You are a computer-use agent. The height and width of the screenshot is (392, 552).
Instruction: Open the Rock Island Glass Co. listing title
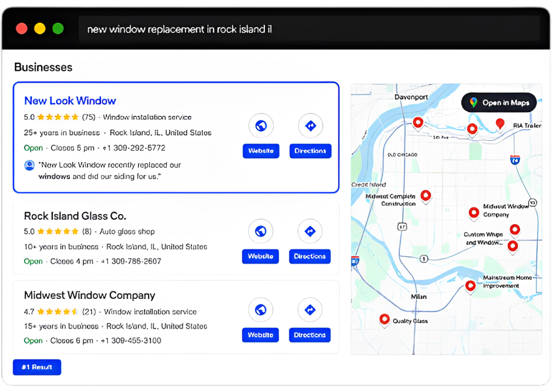point(75,216)
